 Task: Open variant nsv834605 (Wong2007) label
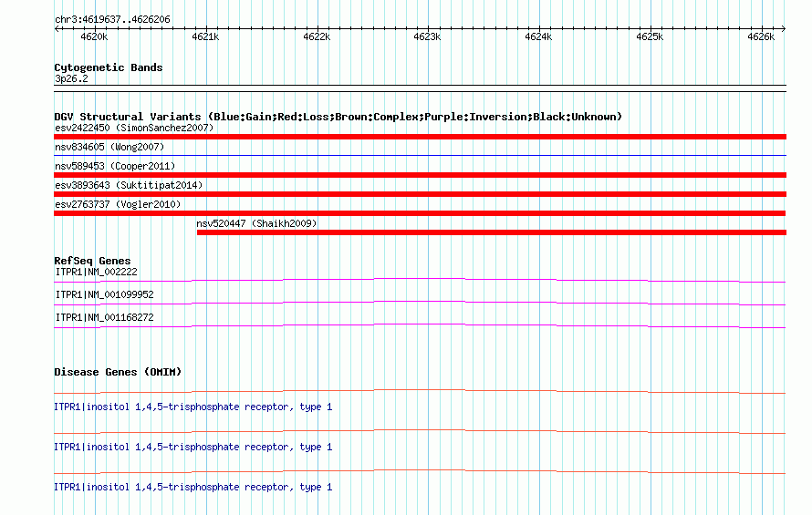pyautogui.click(x=109, y=147)
